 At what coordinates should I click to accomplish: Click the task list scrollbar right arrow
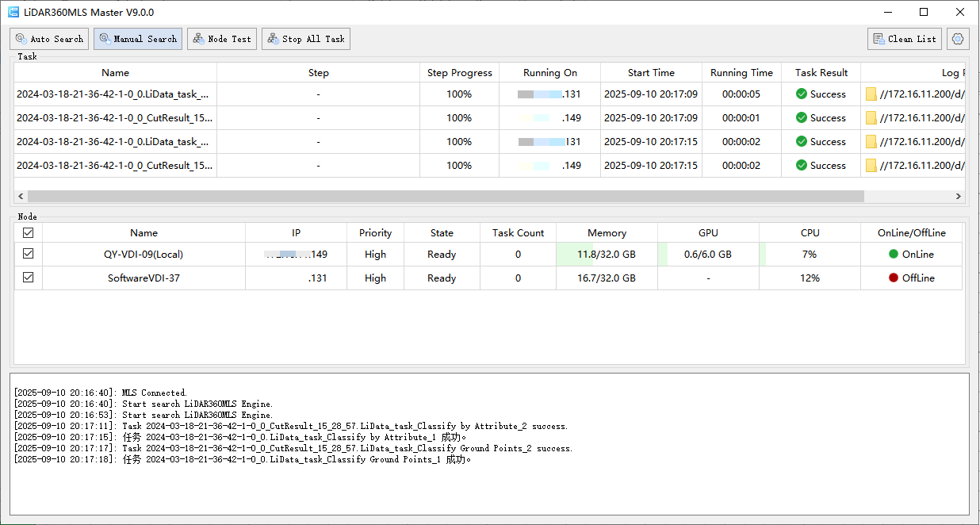click(959, 196)
